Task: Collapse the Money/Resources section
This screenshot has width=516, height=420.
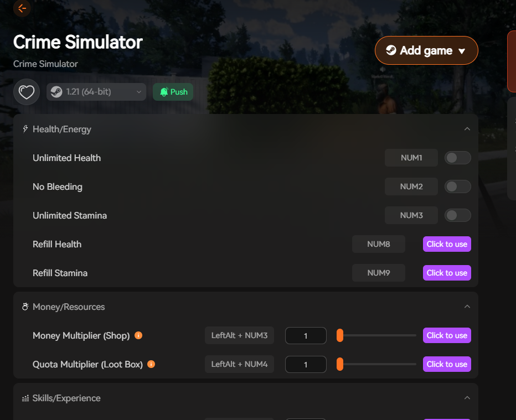Action: [467, 306]
